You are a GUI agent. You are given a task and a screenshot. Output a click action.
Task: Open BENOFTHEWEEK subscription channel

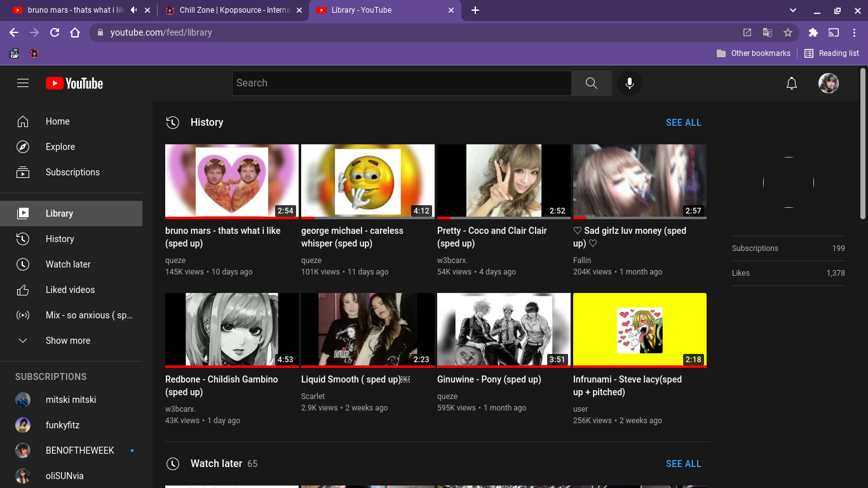(x=71, y=451)
